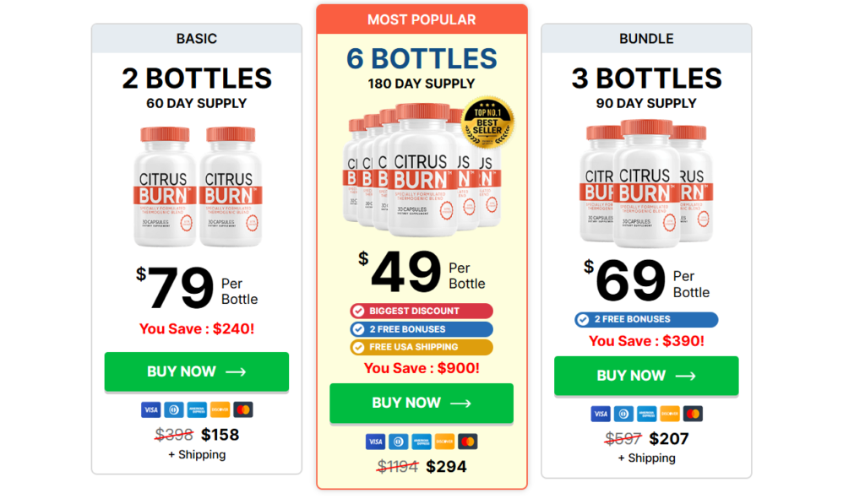
Task: Click Diners Club icon under 3 Bottles package
Action: (623, 415)
